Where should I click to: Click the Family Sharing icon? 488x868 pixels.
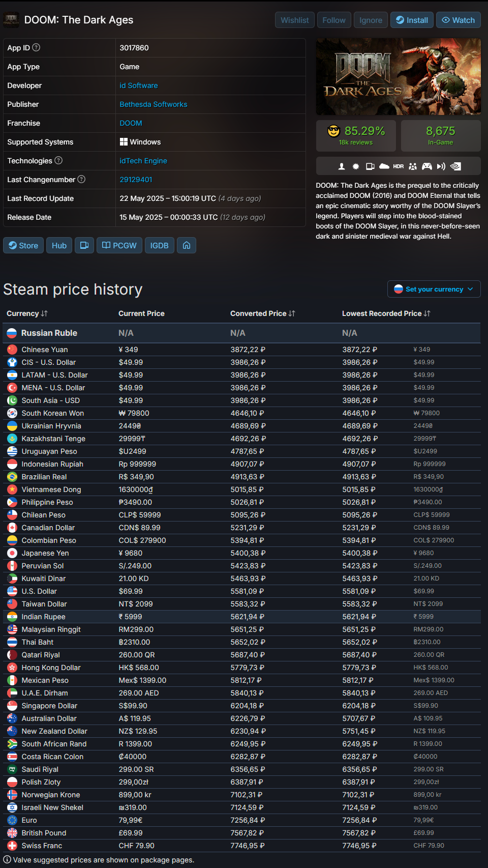tap(413, 166)
